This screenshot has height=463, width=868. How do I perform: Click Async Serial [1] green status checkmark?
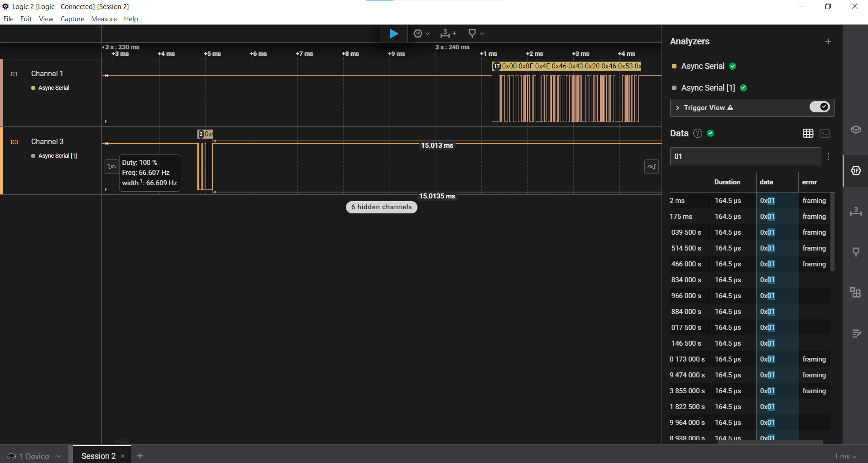coord(743,88)
